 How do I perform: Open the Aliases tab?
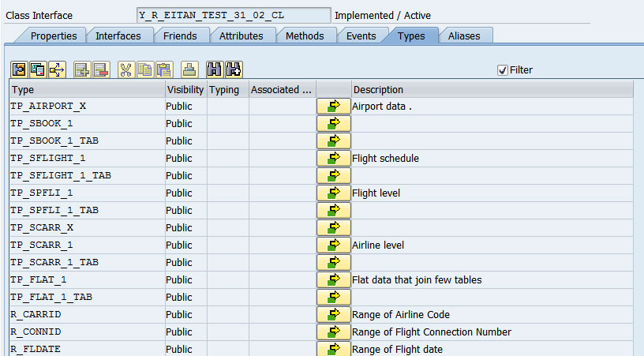(464, 36)
